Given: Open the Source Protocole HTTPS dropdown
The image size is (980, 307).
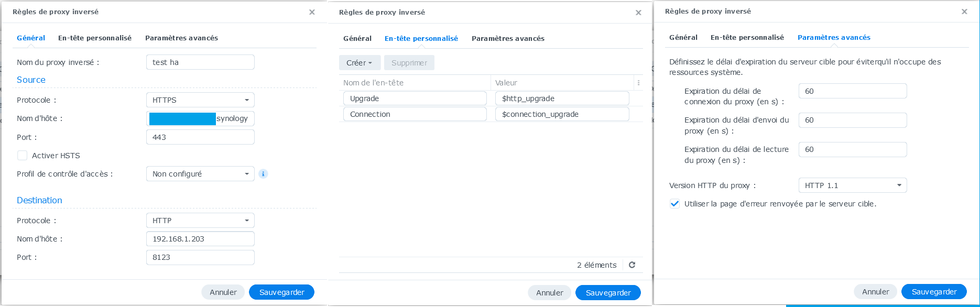Looking at the screenshot, I should click(200, 100).
